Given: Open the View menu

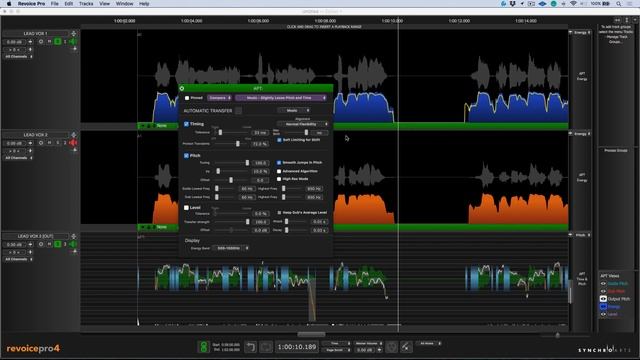Looking at the screenshot, I should point(104,4).
